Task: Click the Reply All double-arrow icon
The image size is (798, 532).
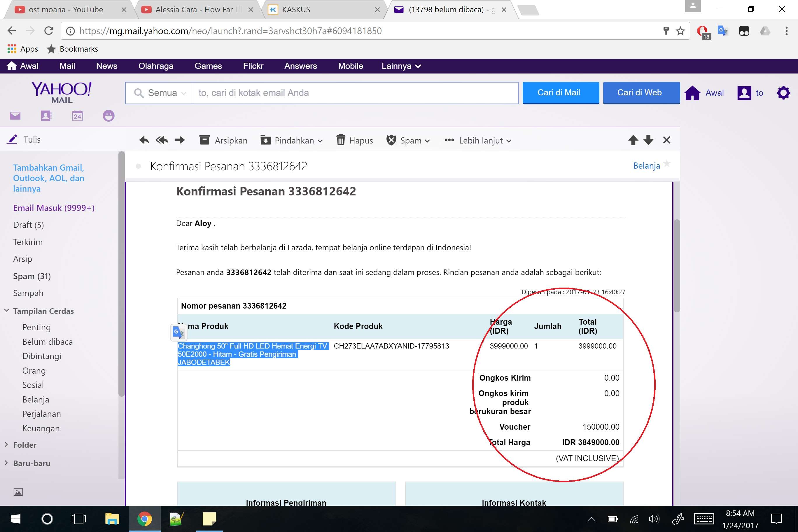Action: pyautogui.click(x=162, y=140)
